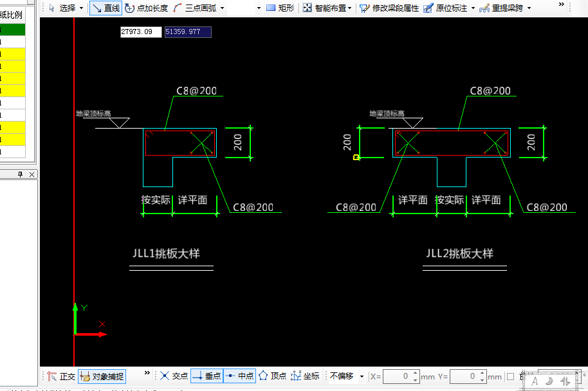The height and width of the screenshot is (391, 588).
Task: Click the 原位标注 tool
Action: (x=445, y=8)
